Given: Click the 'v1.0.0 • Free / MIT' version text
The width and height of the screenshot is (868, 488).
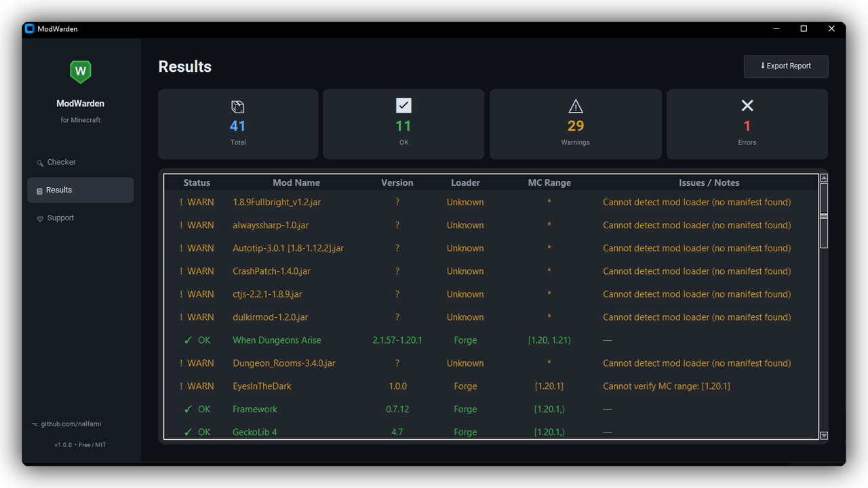Looking at the screenshot, I should 81,445.
